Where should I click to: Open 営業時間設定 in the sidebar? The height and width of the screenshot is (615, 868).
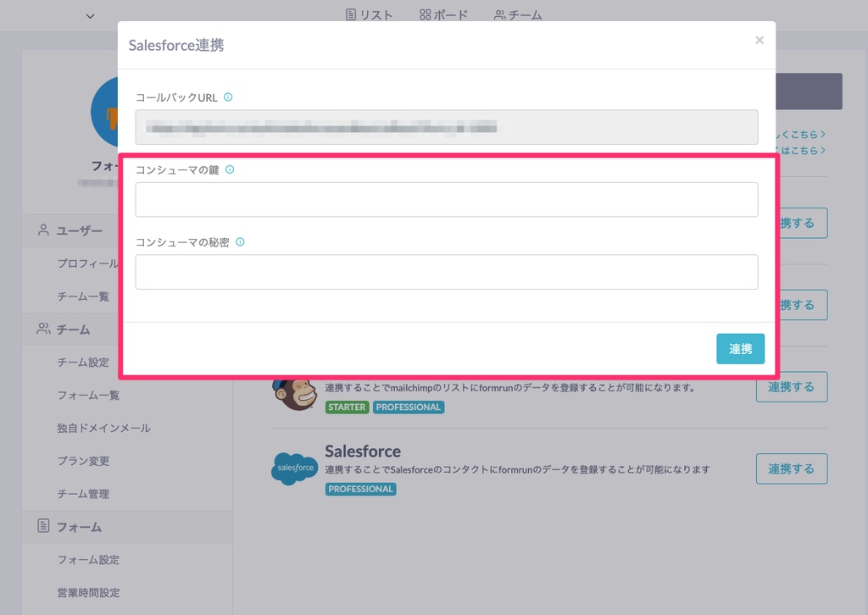[x=88, y=593]
